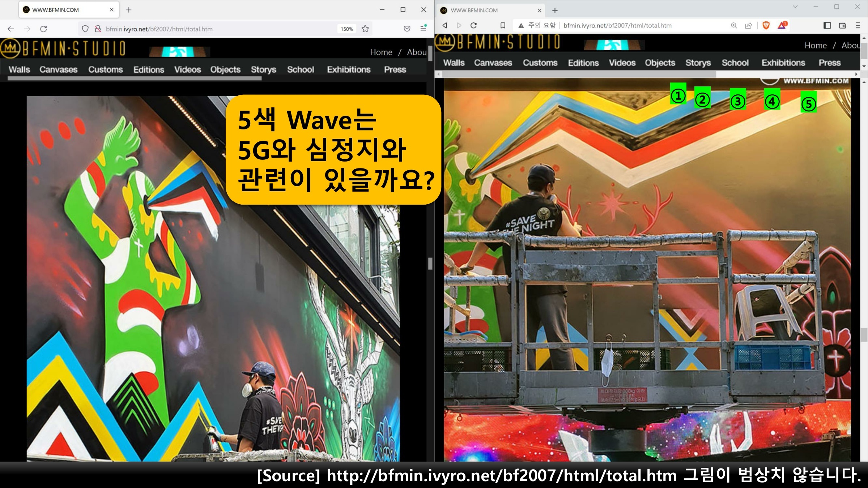The width and height of the screenshot is (868, 488).
Task: Click Firefox tracking protection shield icon
Action: (x=85, y=29)
